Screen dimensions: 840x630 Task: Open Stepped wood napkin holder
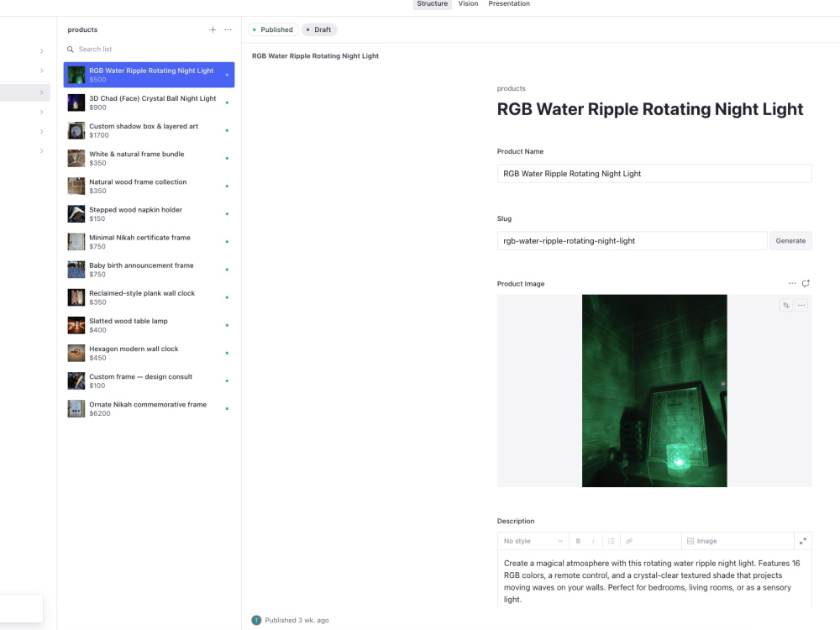[x=149, y=214]
